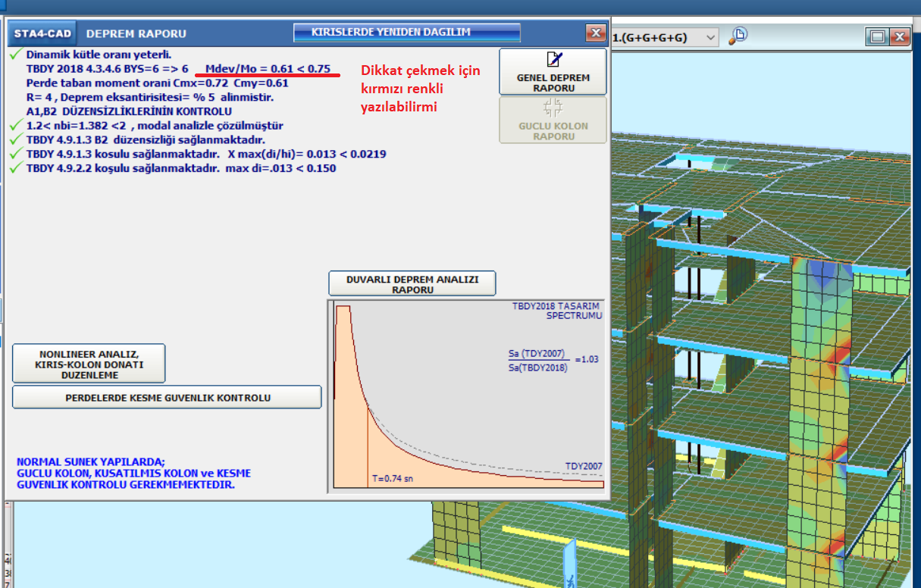Click checkmark beside B2 düzensizliği sağlanmaktadır line
Image resolution: width=921 pixels, height=588 pixels.
coord(16,140)
